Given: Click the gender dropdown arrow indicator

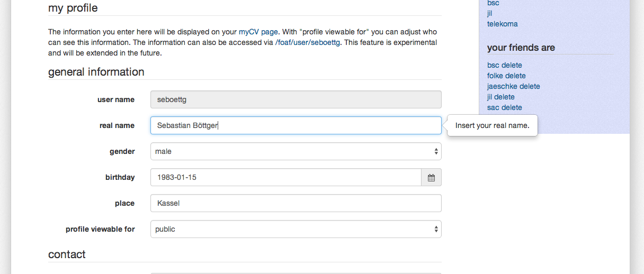Looking at the screenshot, I should click(436, 151).
